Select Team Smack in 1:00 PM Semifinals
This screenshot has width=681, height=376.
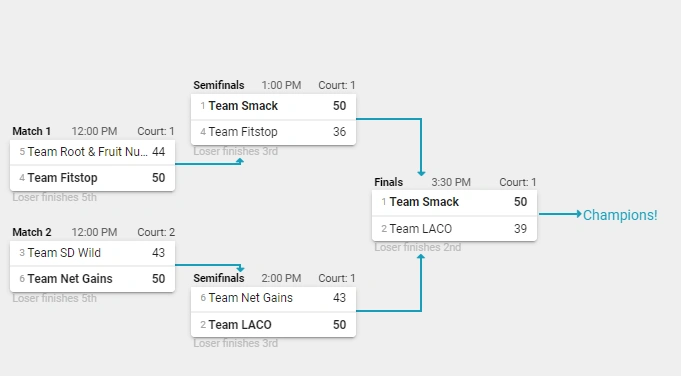(273, 106)
